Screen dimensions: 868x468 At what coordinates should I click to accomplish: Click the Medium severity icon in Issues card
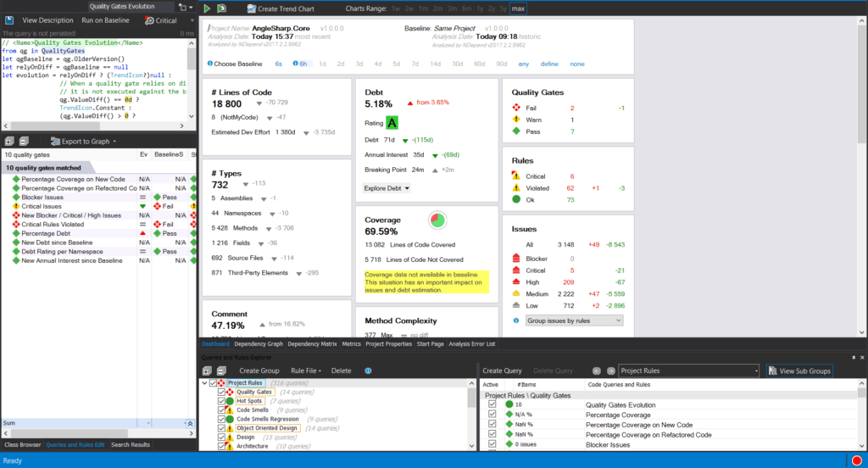(x=516, y=293)
